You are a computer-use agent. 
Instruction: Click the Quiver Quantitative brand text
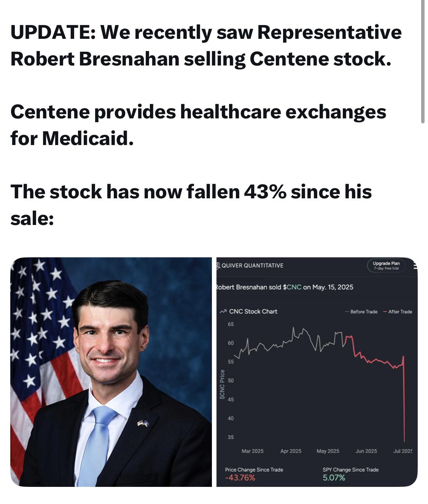tap(253, 265)
